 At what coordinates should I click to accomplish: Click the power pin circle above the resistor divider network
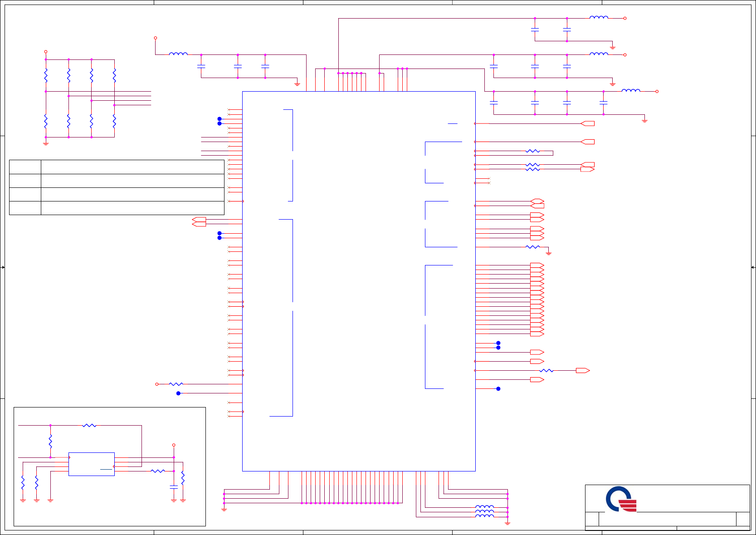[46, 52]
